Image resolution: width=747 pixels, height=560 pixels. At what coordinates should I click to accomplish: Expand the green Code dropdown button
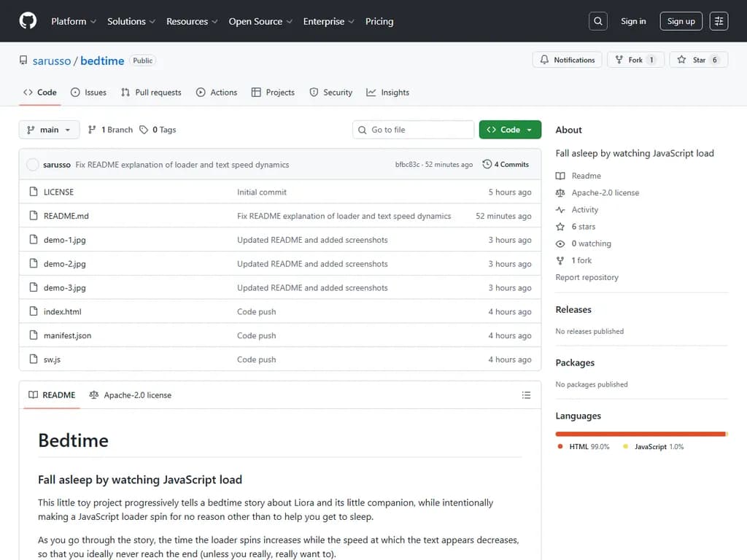pyautogui.click(x=510, y=130)
